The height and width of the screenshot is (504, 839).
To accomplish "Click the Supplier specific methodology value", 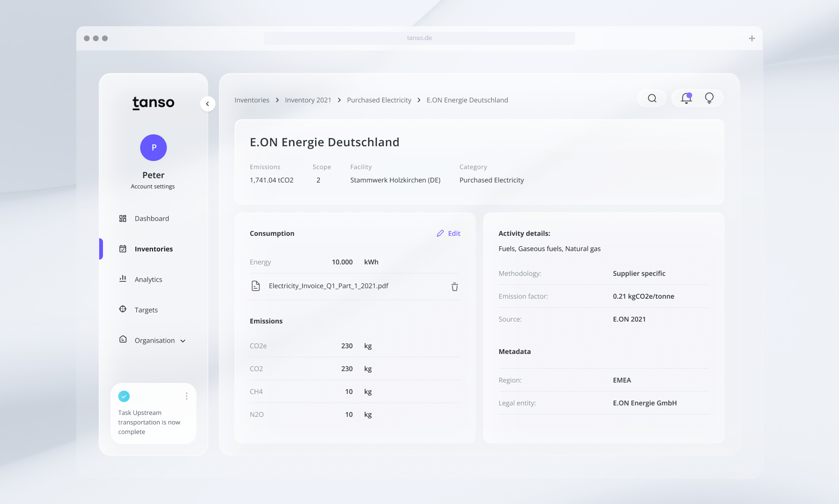I will 639,273.
